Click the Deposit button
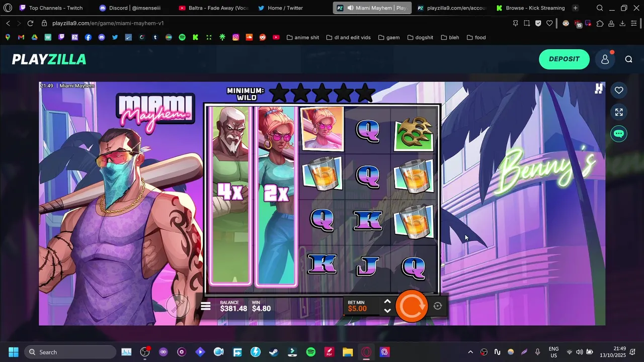The height and width of the screenshot is (362, 644). coord(564,59)
